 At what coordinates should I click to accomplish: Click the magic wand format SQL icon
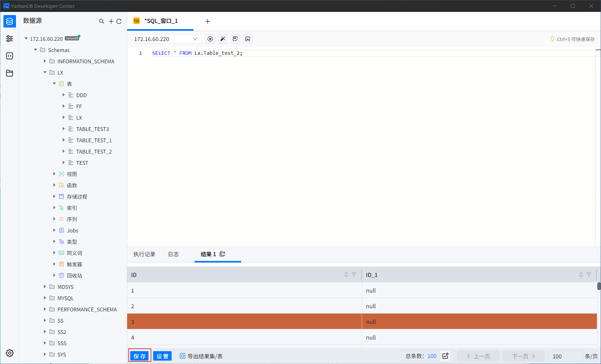click(x=223, y=39)
